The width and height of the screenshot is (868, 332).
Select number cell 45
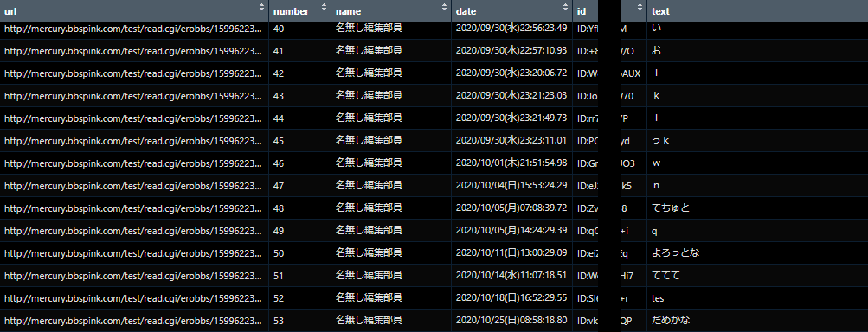pyautogui.click(x=300, y=141)
